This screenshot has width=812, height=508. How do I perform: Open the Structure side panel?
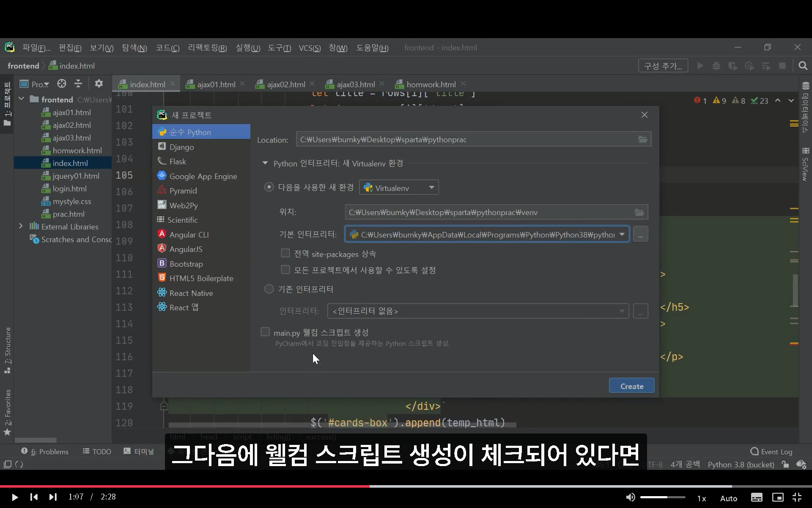(7, 351)
